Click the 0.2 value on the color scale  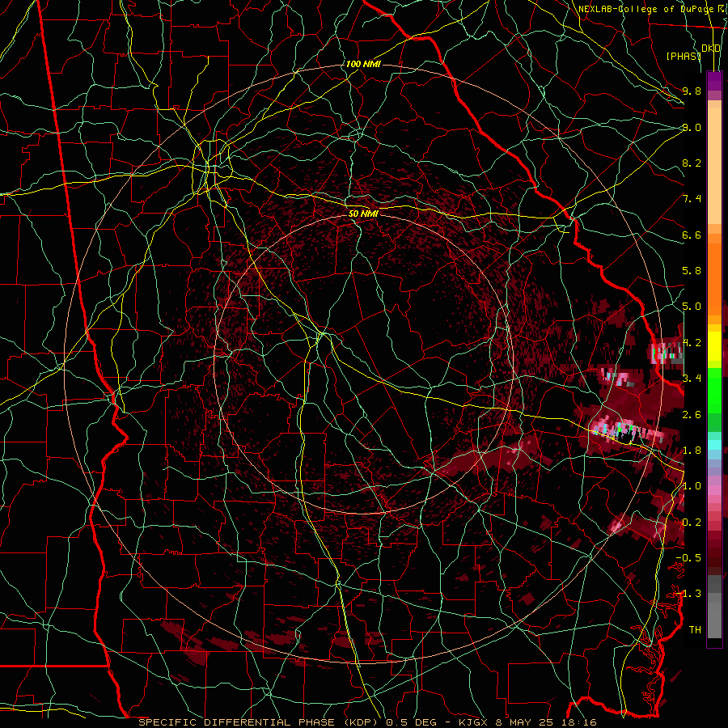coord(692,523)
